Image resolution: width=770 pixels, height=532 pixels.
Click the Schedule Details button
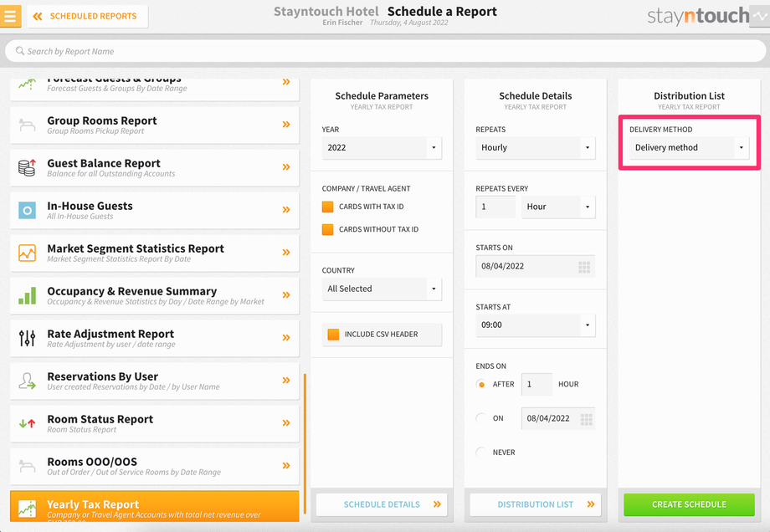(x=382, y=504)
